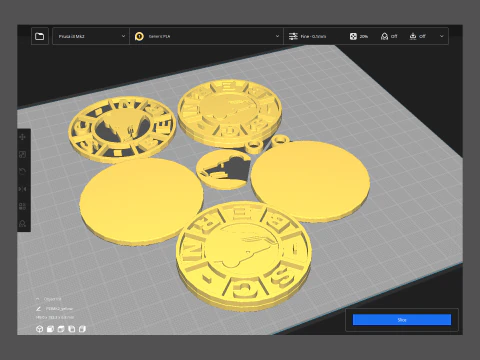Select the Scale tool in left toolbar

(x=23, y=154)
